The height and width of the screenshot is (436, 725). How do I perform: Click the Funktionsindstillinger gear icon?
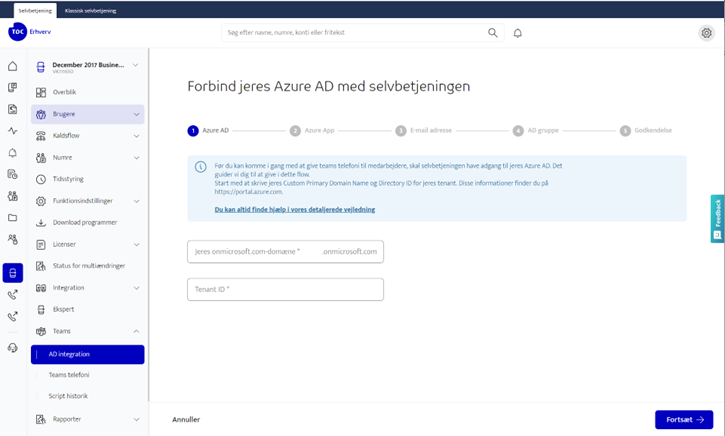tap(41, 201)
